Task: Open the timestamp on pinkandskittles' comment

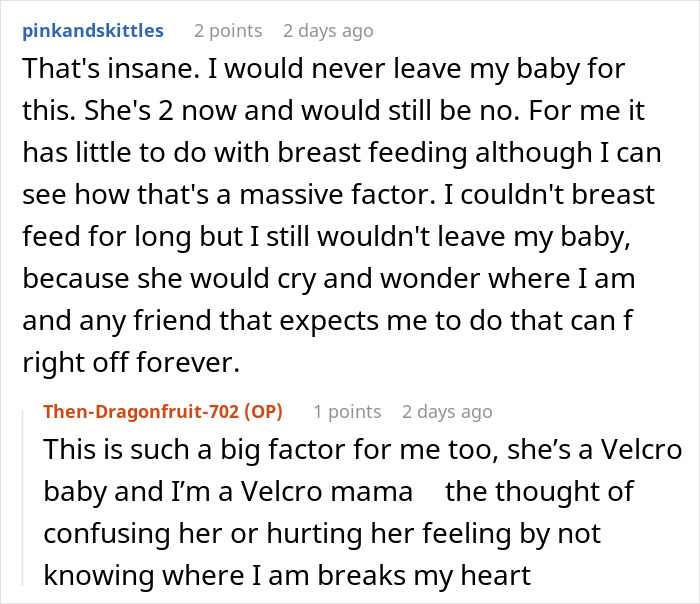Action: (328, 30)
